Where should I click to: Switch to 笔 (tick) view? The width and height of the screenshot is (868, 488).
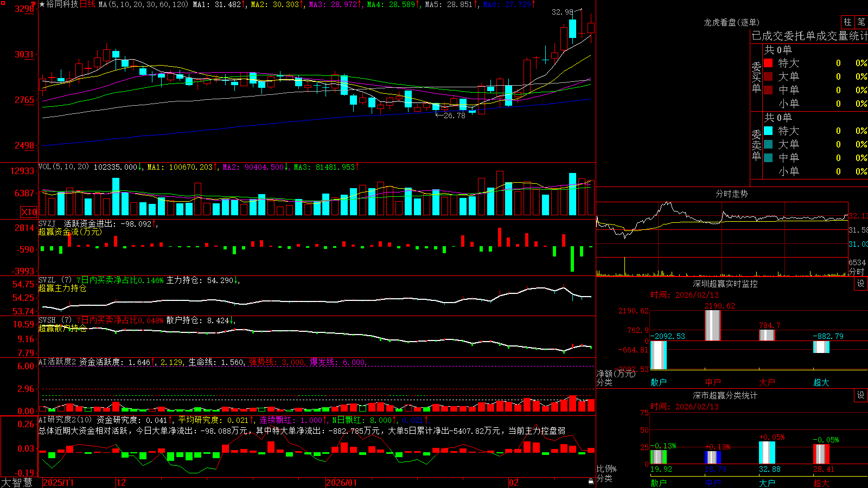coord(861,22)
